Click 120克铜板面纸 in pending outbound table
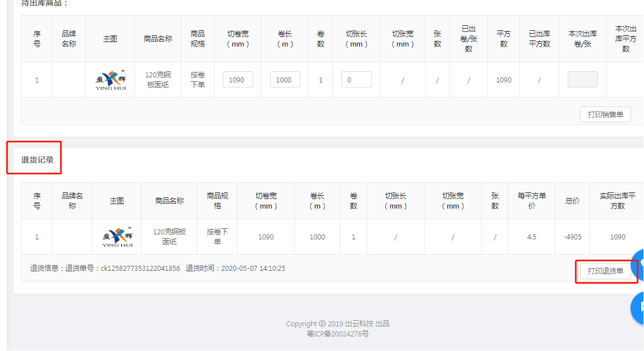The image size is (644, 351). click(x=158, y=80)
